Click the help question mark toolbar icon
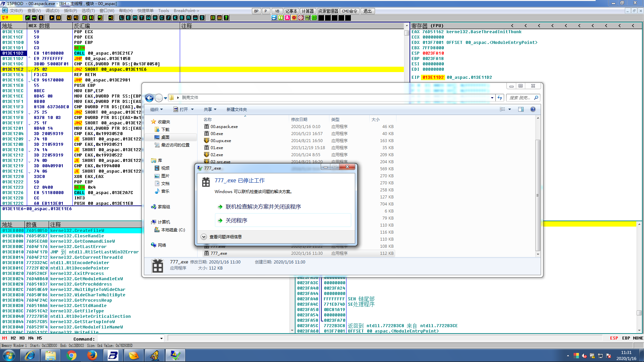 click(226, 18)
